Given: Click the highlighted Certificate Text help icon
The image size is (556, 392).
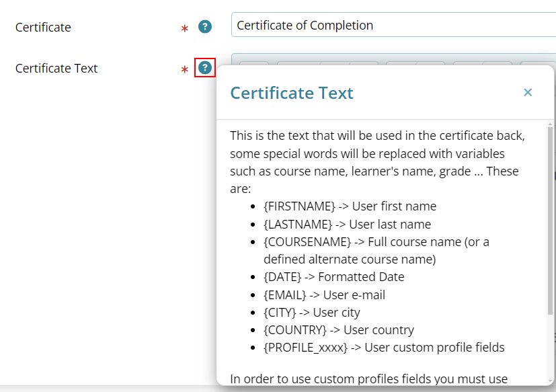Looking at the screenshot, I should pos(205,67).
